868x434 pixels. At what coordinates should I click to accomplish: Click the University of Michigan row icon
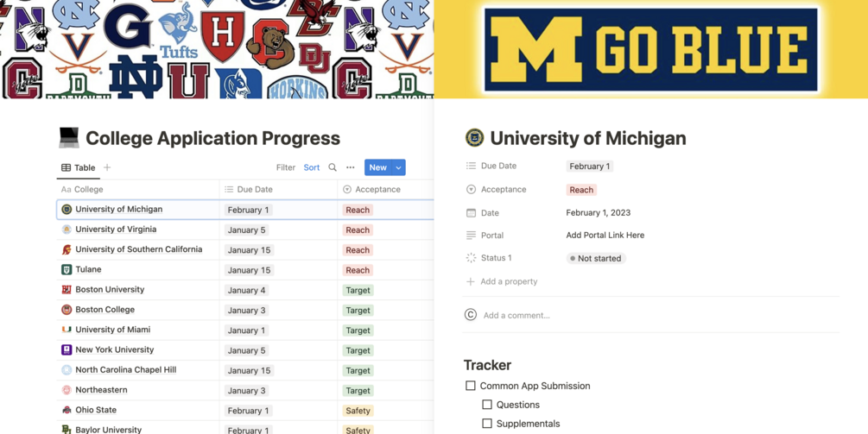67,210
